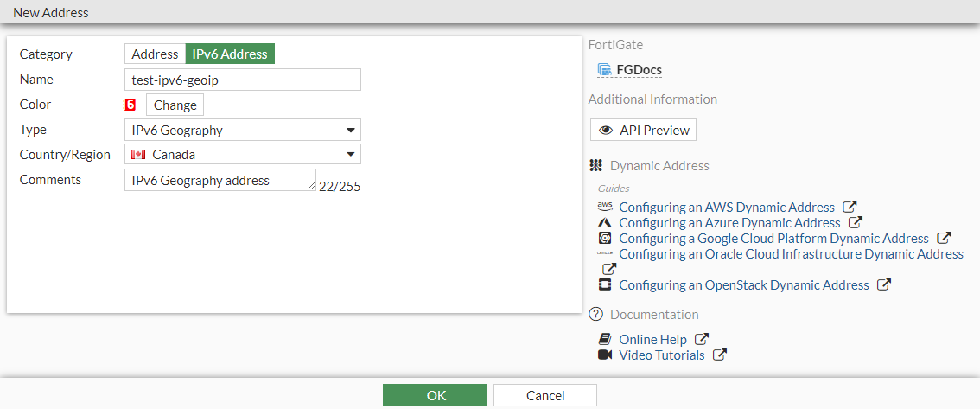Click Change to pick a color
980x409 pixels.
pos(175,105)
